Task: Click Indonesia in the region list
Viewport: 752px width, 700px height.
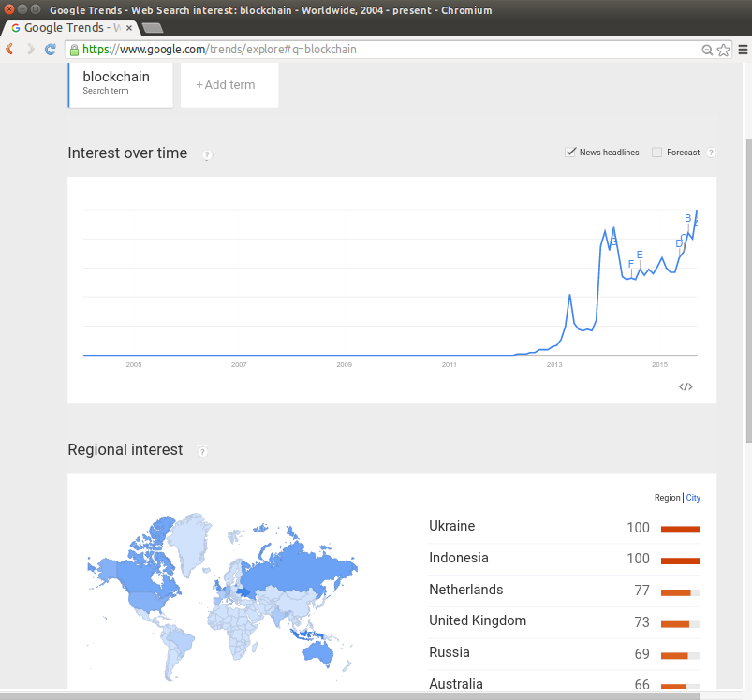Action: (459, 558)
